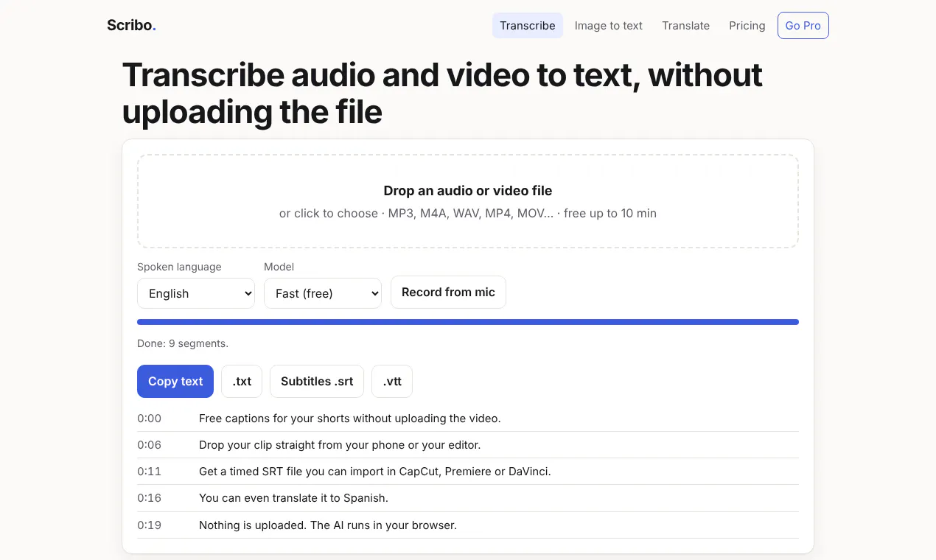
Task: Click the 'Spoken language' label
Action: pos(179,267)
